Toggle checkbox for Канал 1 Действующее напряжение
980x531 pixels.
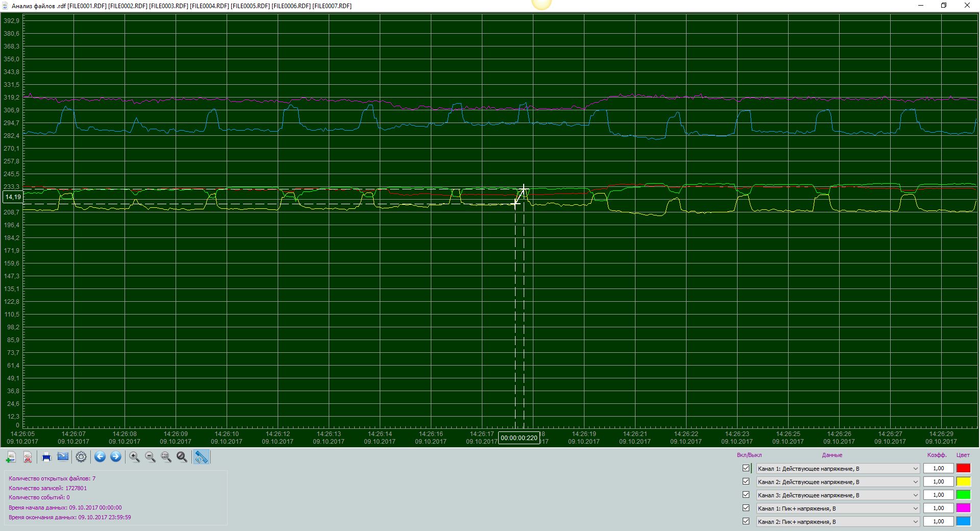tap(746, 468)
